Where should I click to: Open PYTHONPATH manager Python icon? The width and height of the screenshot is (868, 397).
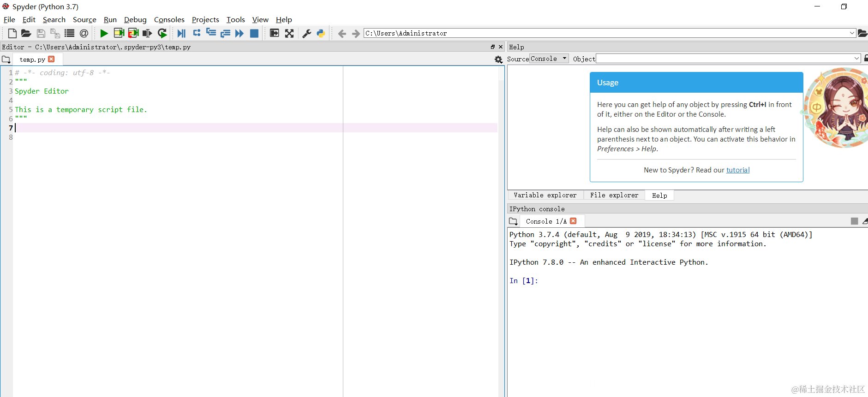click(x=321, y=33)
